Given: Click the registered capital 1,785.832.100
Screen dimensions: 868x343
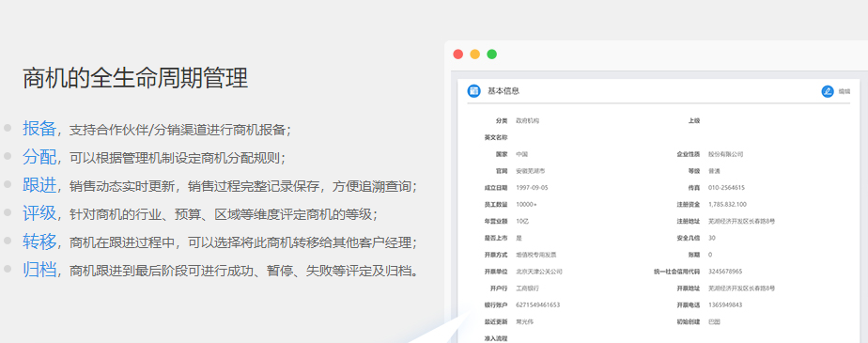Looking at the screenshot, I should point(727,205).
